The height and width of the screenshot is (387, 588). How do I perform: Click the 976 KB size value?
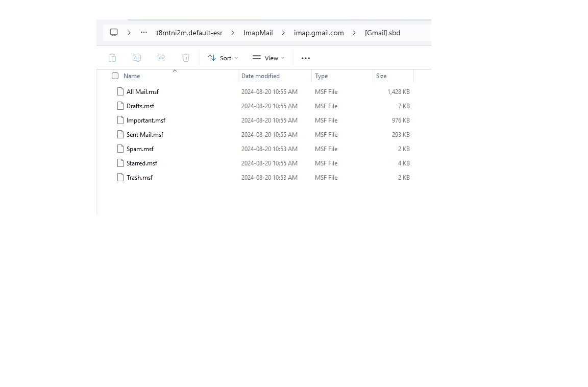[401, 120]
